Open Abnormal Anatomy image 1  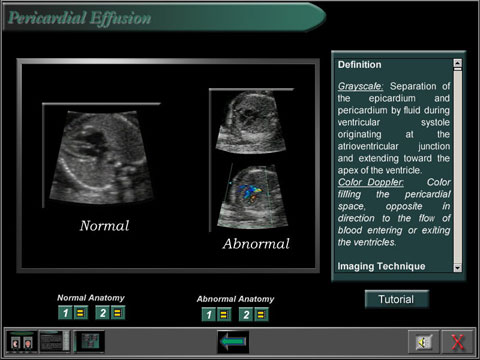pos(209,314)
